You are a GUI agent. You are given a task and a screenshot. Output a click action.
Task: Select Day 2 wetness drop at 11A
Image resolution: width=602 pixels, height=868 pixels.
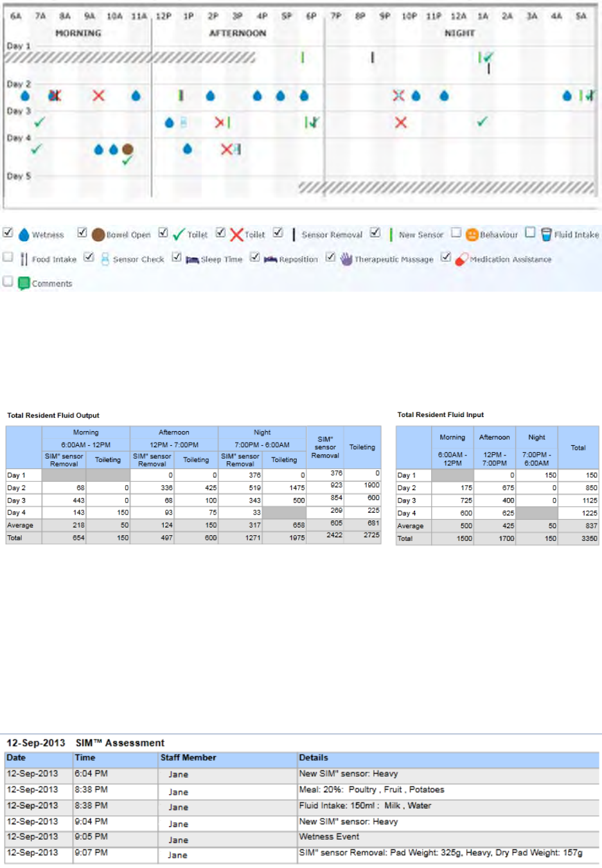coord(136,96)
